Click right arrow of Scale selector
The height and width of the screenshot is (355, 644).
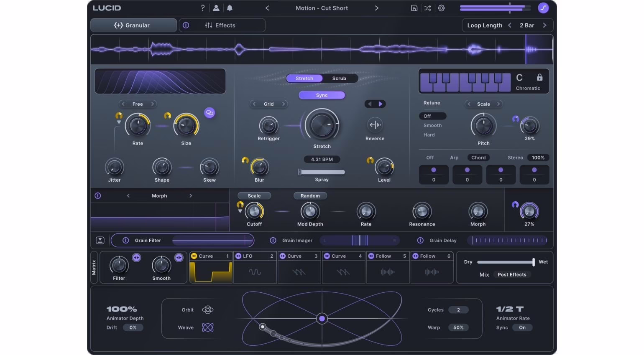[x=498, y=104]
